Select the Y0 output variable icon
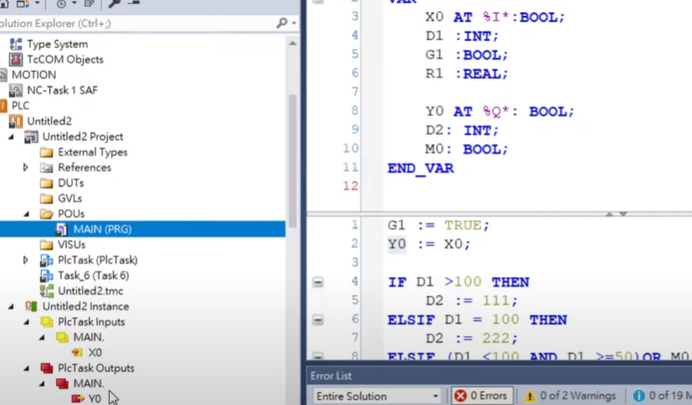692x405 pixels. (x=77, y=399)
